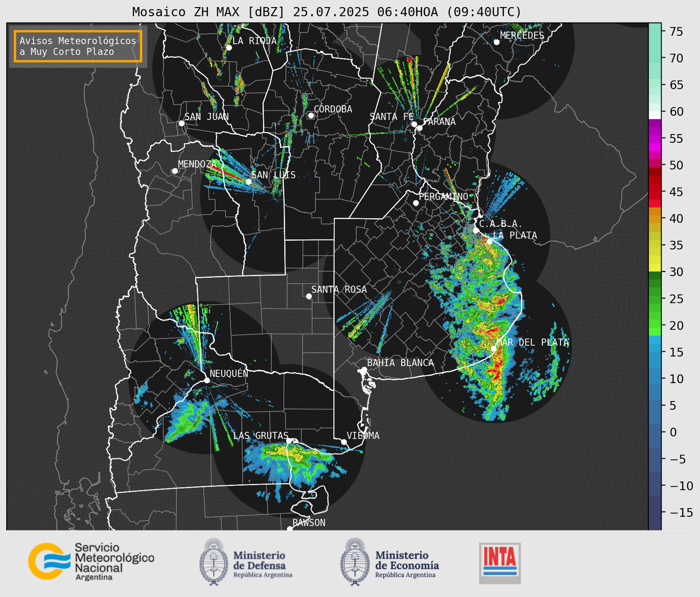Click the CÓRDOBA city marker dot
Viewport: 700px width, 597px height.
[x=311, y=115]
